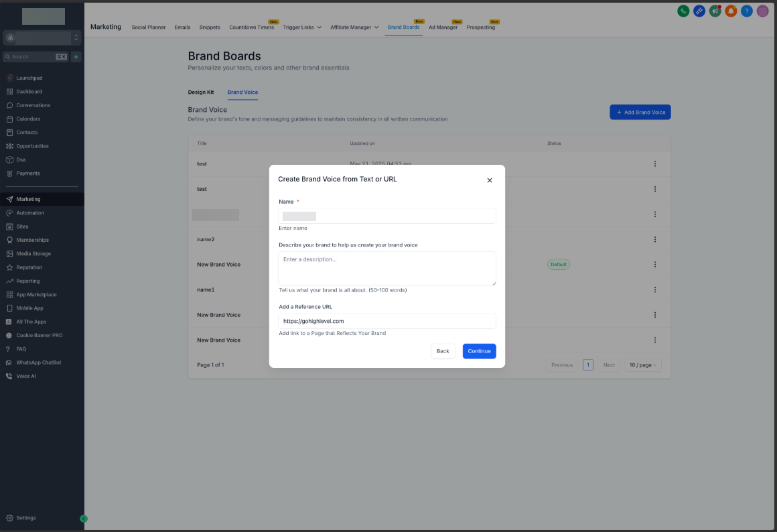Viewport: 777px width, 532px height.
Task: Click the Next pagination button
Action: pos(609,365)
